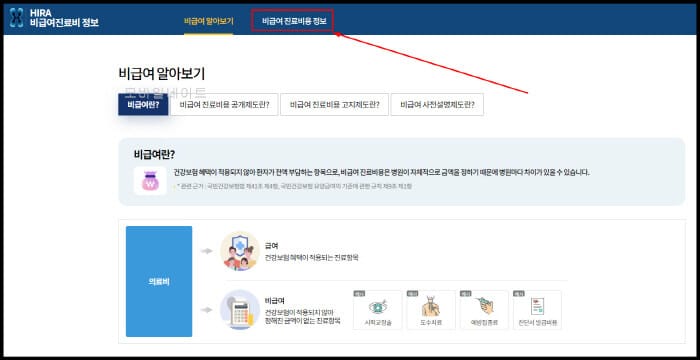Open the 도수치료 manual therapy icon card
Screen dimensions: 700x360
coord(431,310)
